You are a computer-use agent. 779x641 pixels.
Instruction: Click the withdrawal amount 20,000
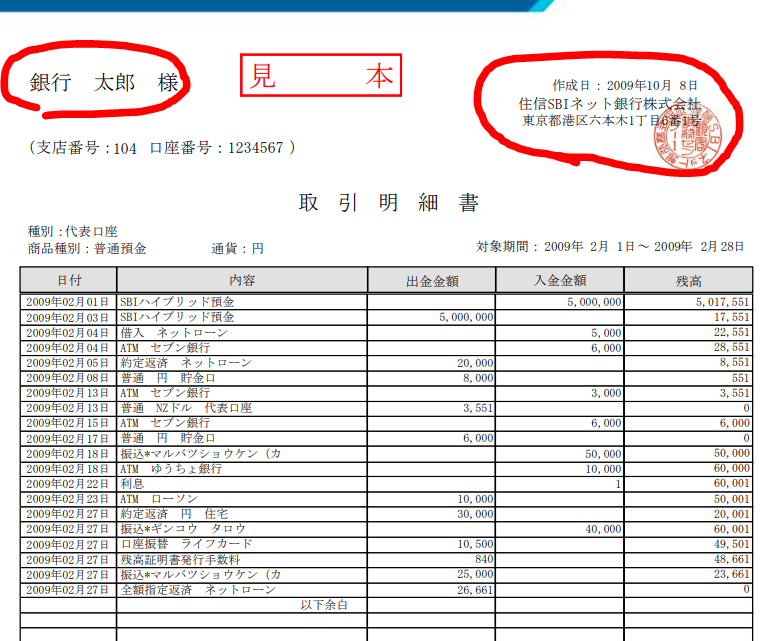[475, 363]
